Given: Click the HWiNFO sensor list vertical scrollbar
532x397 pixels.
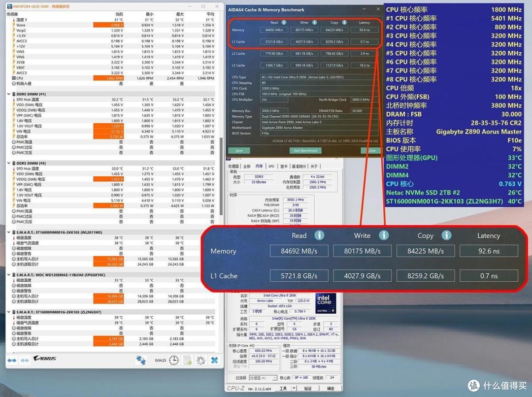Looking at the screenshot, I should tap(222, 176).
